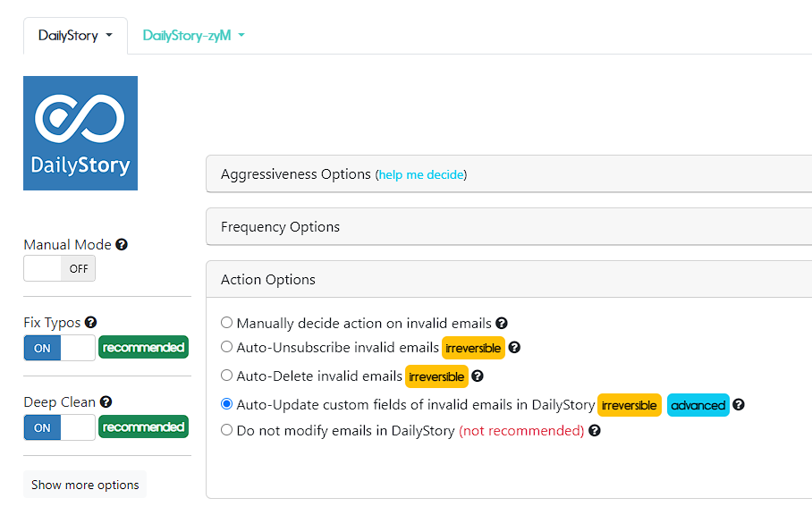This screenshot has width=812, height=532.
Task: Open help for Auto-Update custom fields option
Action: tap(739, 404)
